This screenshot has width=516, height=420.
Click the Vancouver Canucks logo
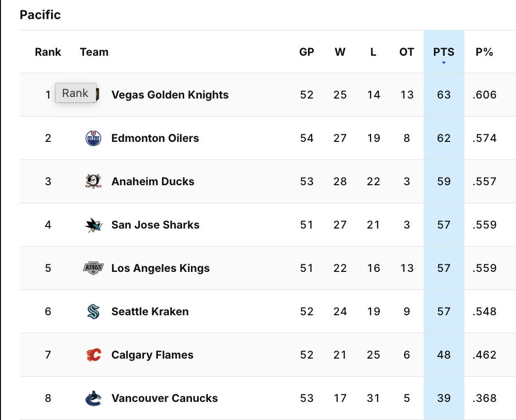click(x=93, y=398)
